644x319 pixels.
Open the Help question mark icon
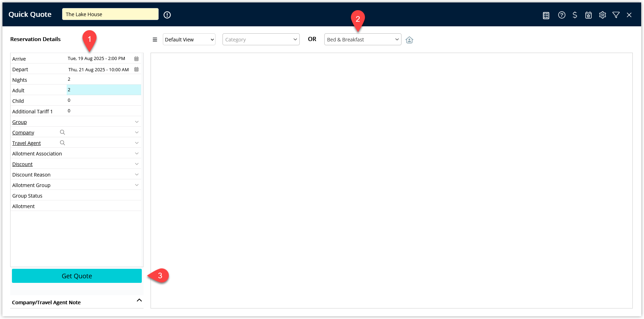(x=562, y=15)
